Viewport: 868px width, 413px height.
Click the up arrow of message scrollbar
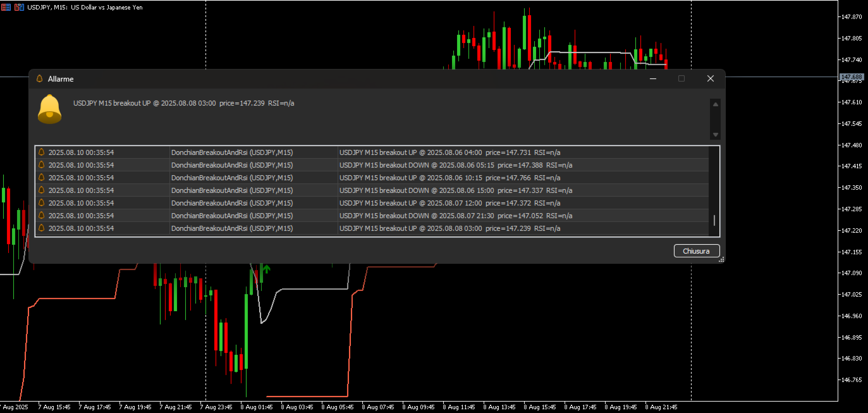[715, 104]
